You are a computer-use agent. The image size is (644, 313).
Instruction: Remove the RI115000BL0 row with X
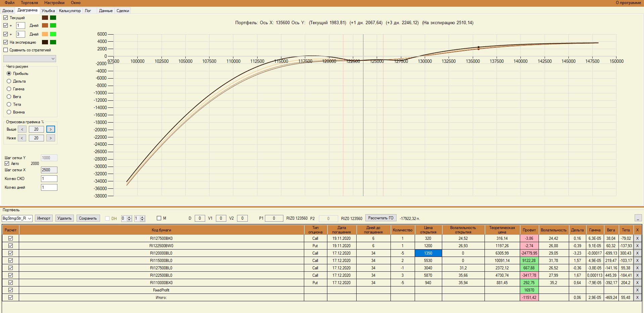637,261
